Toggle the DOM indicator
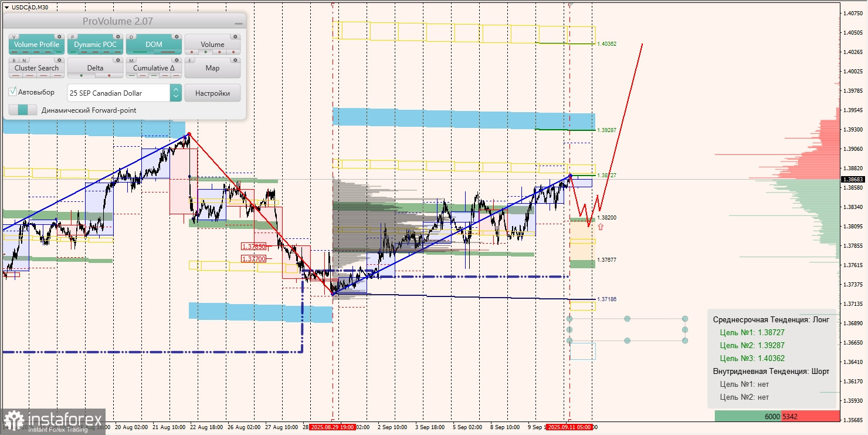The height and width of the screenshot is (435, 868). click(x=154, y=44)
